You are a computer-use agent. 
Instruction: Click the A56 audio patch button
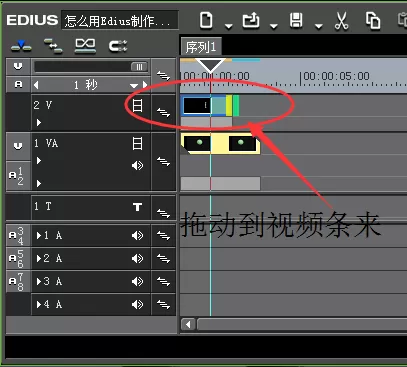point(18,258)
